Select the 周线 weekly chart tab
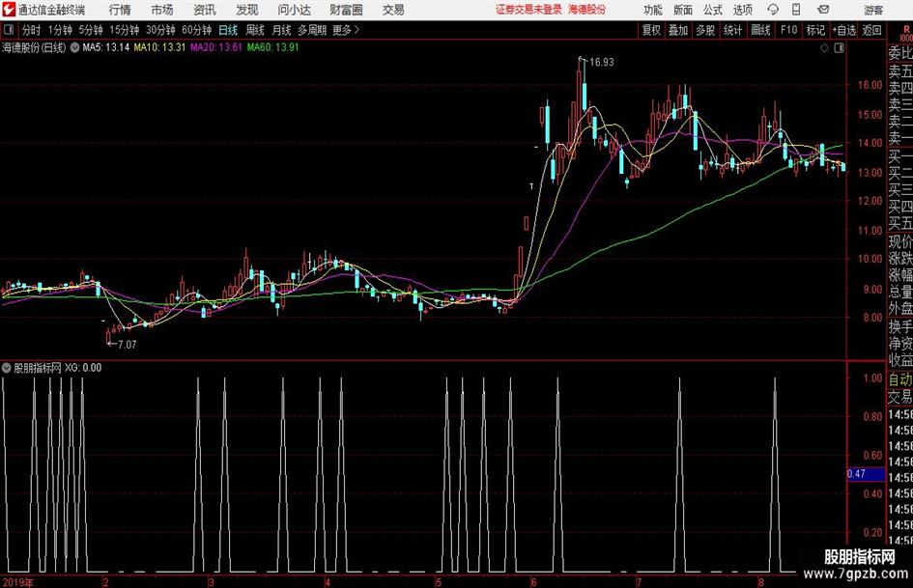The width and height of the screenshot is (913, 588). (255, 30)
